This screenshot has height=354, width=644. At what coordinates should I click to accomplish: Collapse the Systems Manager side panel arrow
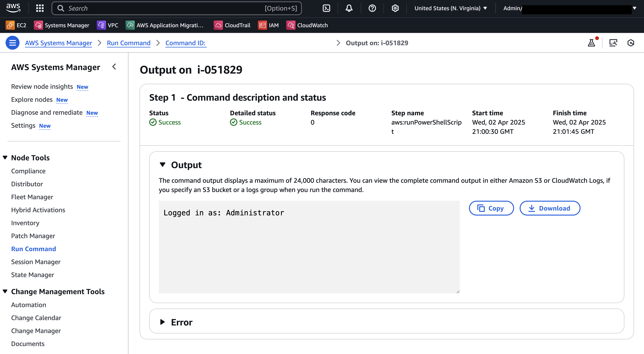point(114,67)
